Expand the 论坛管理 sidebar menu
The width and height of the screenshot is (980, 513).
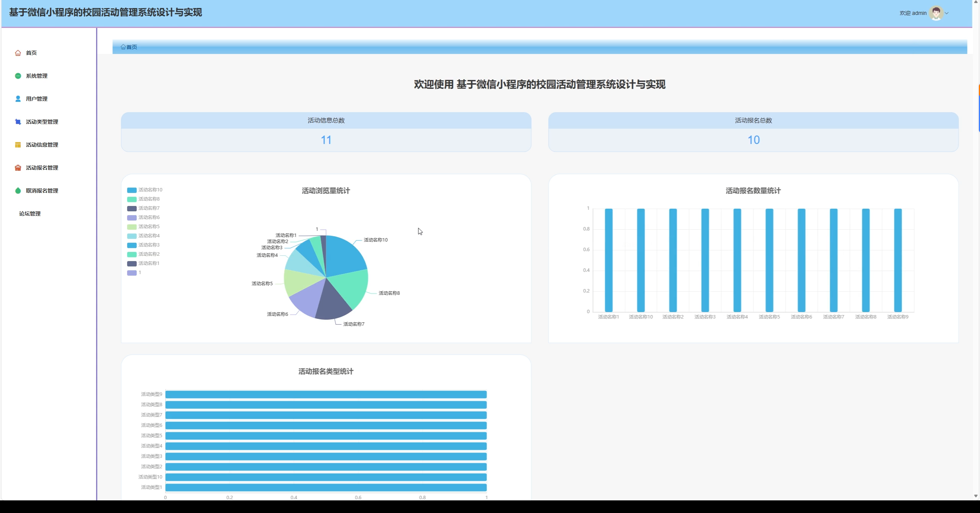pyautogui.click(x=30, y=214)
